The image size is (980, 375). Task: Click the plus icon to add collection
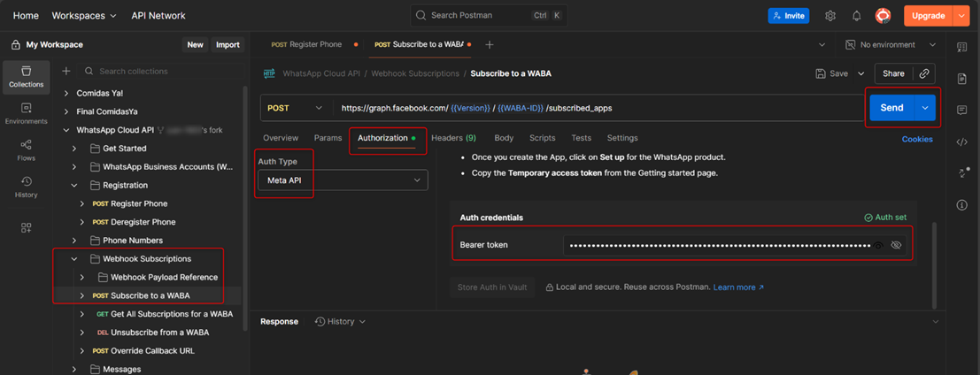click(x=66, y=71)
